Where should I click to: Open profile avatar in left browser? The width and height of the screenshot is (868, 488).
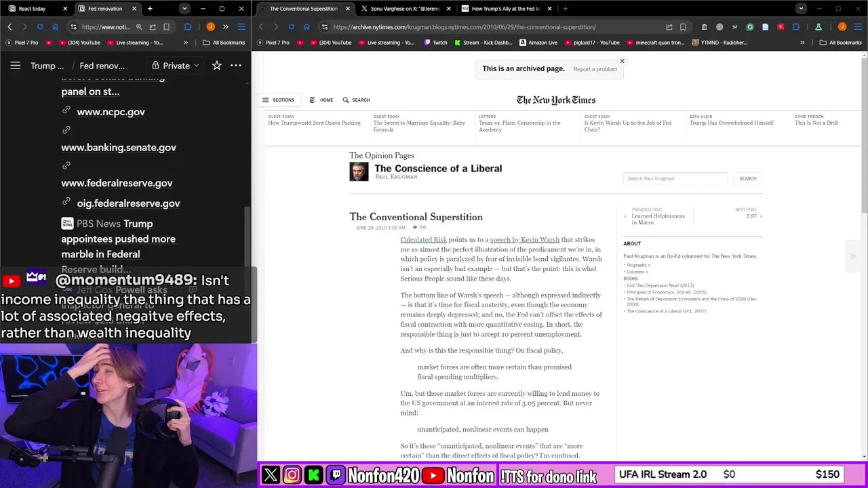[210, 27]
